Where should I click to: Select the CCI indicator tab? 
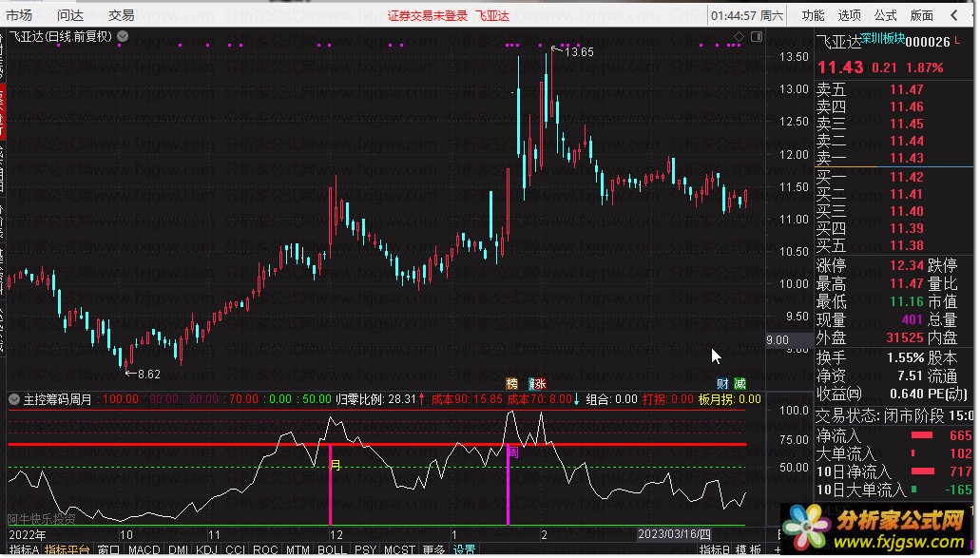point(236,550)
